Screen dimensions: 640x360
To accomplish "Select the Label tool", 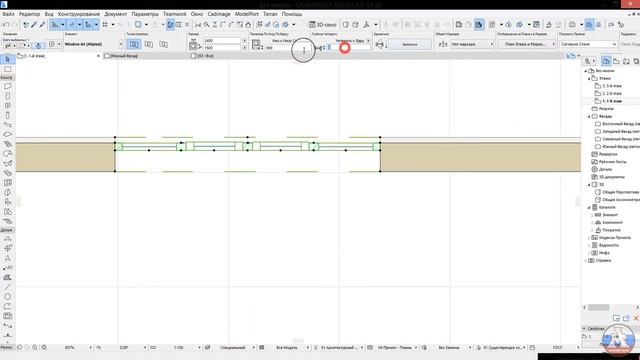I will point(7,268).
